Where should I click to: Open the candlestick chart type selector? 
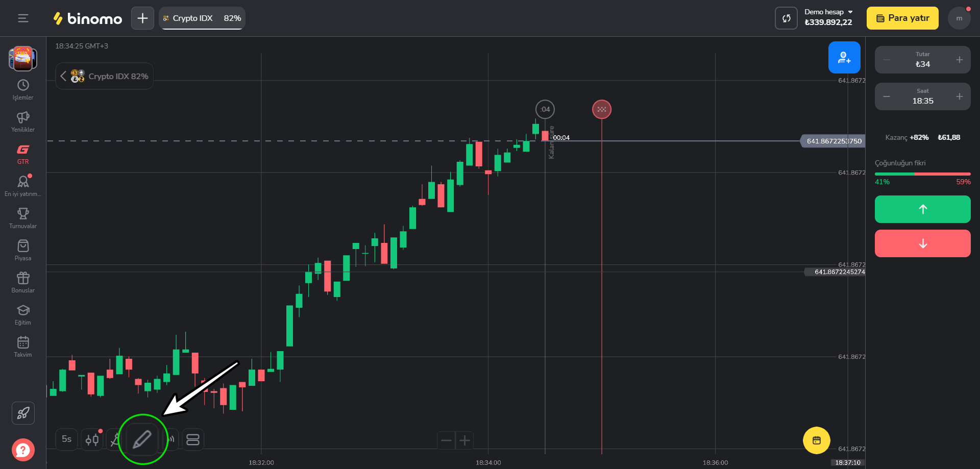click(92, 439)
